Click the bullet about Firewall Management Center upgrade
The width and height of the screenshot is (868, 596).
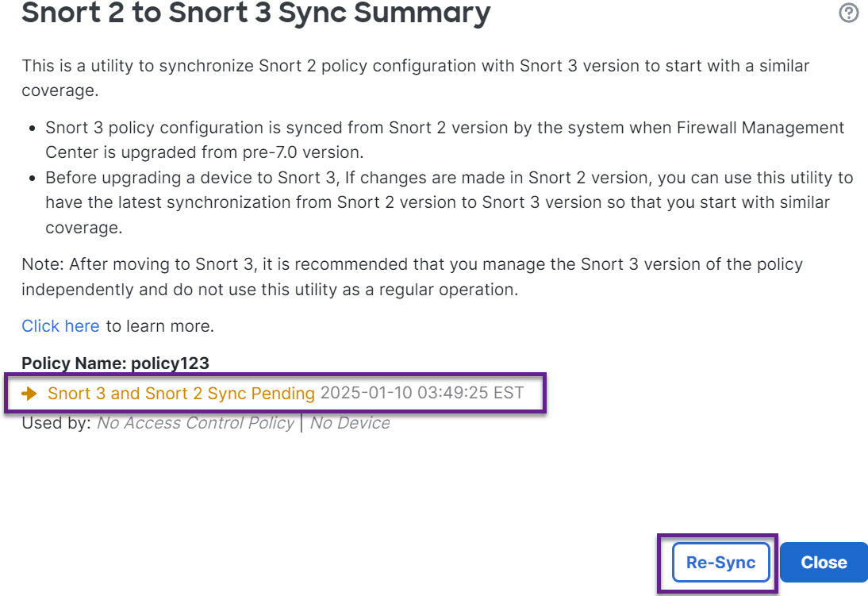pos(444,138)
